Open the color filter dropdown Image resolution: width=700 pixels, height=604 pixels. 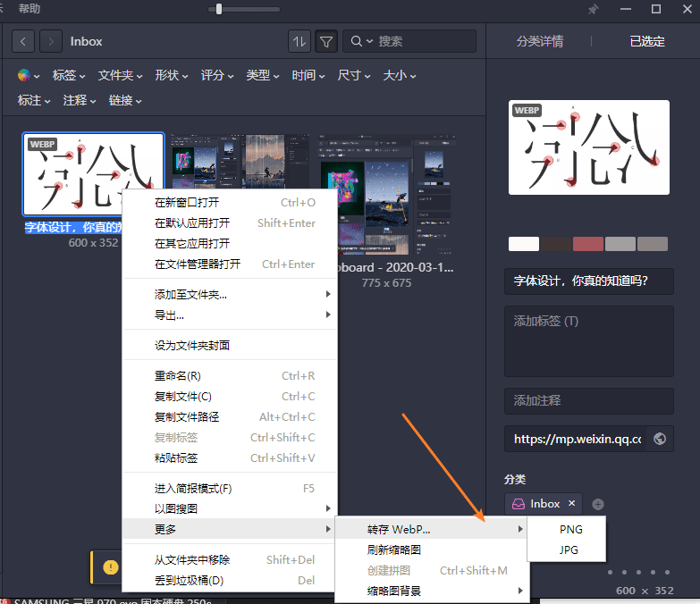click(x=29, y=75)
